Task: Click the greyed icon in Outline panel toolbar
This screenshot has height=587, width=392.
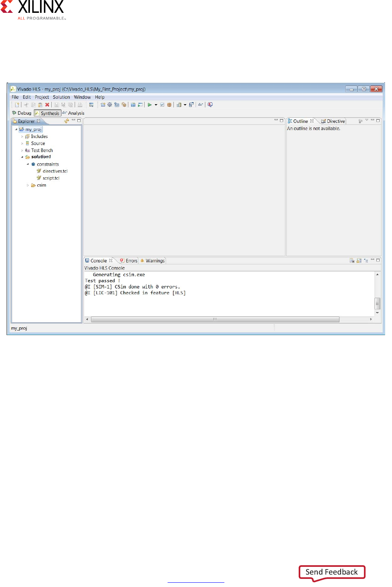Action: 360,121
